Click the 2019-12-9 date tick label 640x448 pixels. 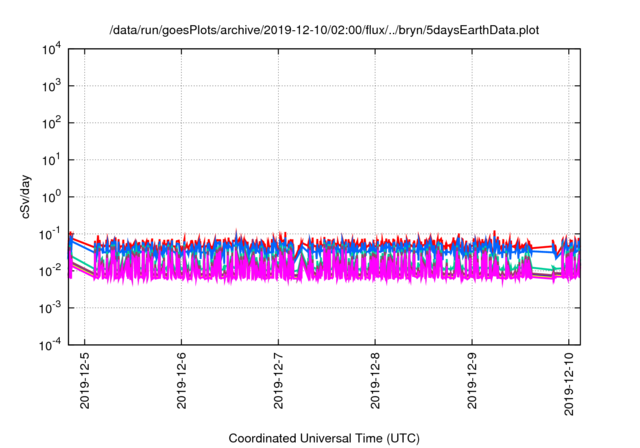pos(472,380)
